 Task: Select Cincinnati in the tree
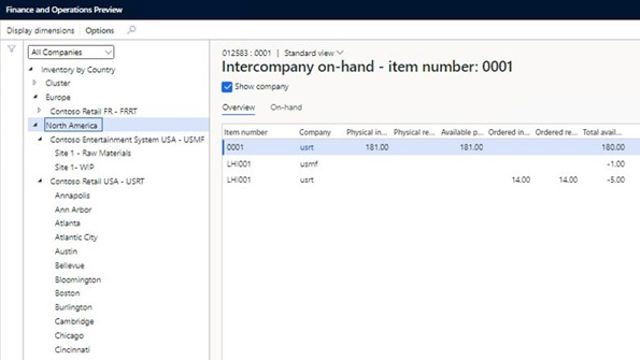(72, 349)
